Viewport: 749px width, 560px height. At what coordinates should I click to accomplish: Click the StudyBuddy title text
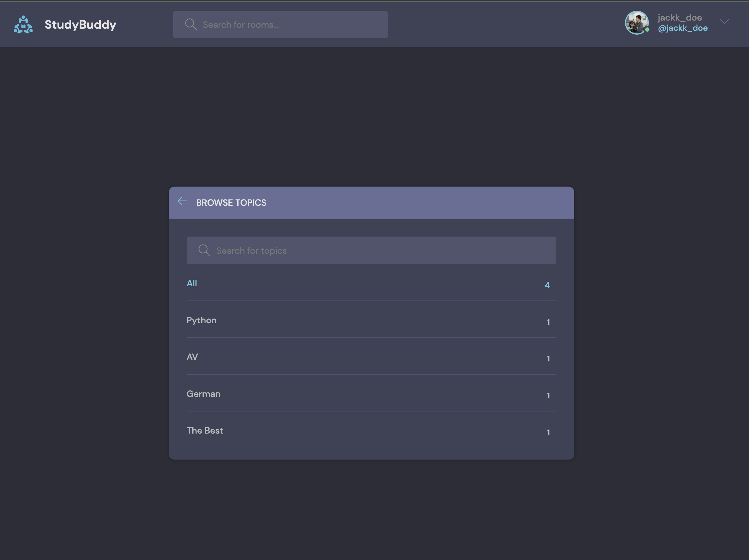[81, 24]
